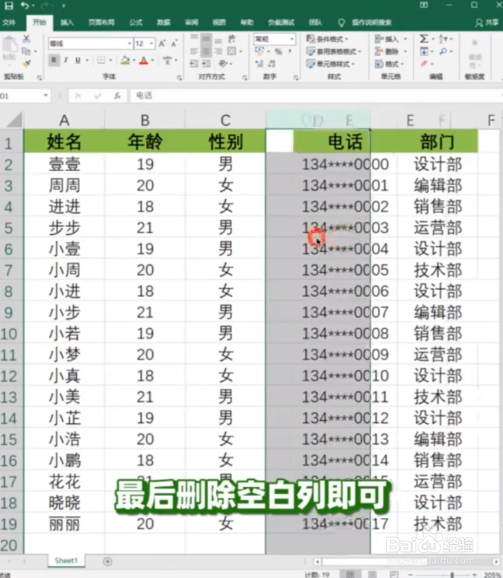Toggle left align text button
This screenshot has width=503, height=578.
pyautogui.click(x=194, y=51)
